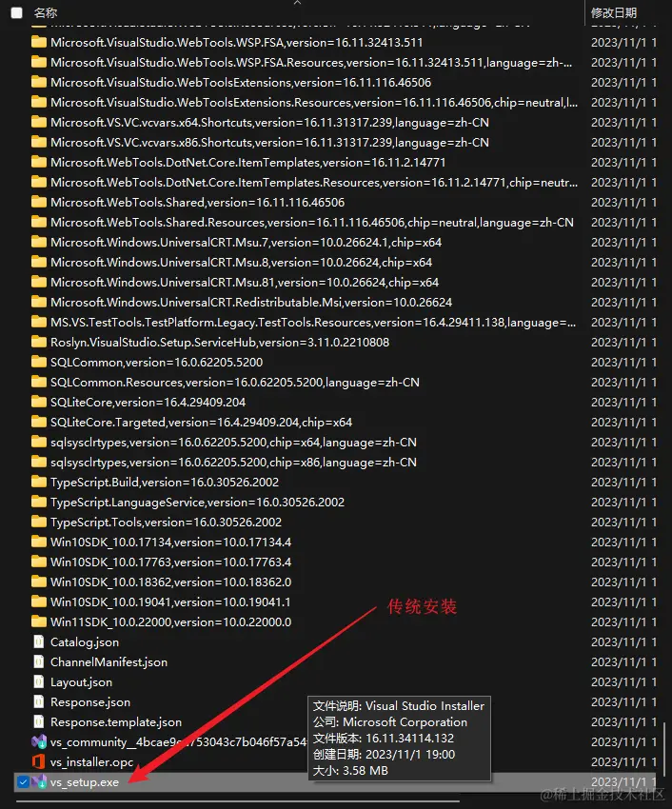Click the Microsoft.WebTools.Shared,version folder icon
This screenshot has width=672, height=809.
pos(39,202)
